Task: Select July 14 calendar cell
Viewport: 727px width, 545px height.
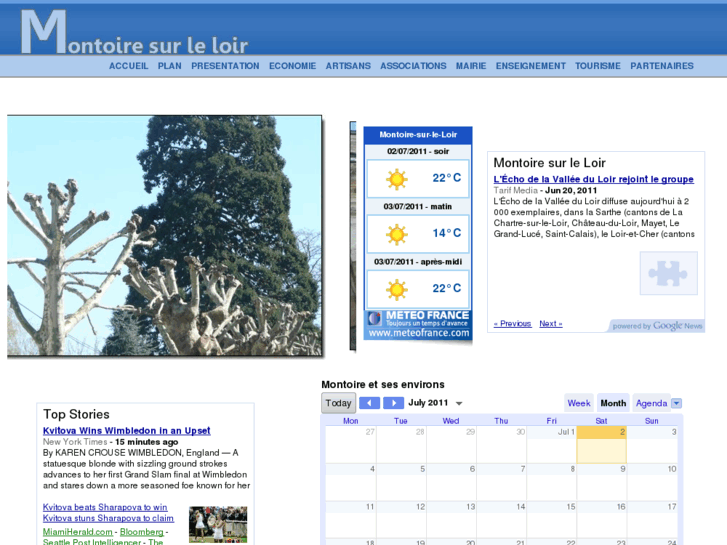Action: 501,519
